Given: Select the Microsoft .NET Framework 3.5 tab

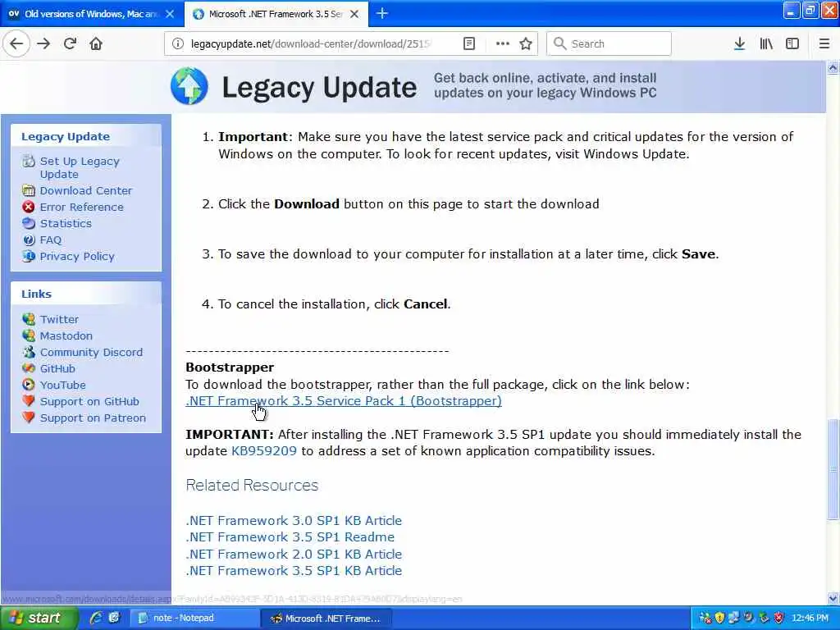Looking at the screenshot, I should click(x=276, y=14).
